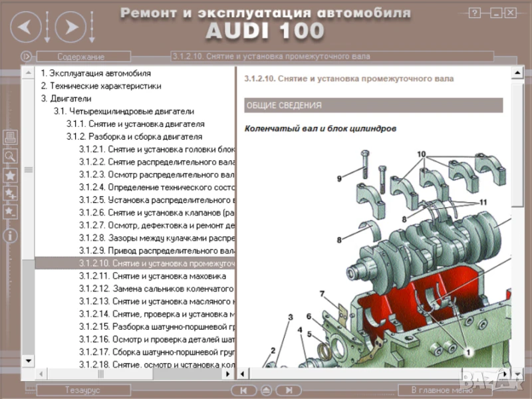This screenshot has height=399, width=532.
Task: Click contents tree horizontal scrollbar right arrow
Action: point(229,374)
